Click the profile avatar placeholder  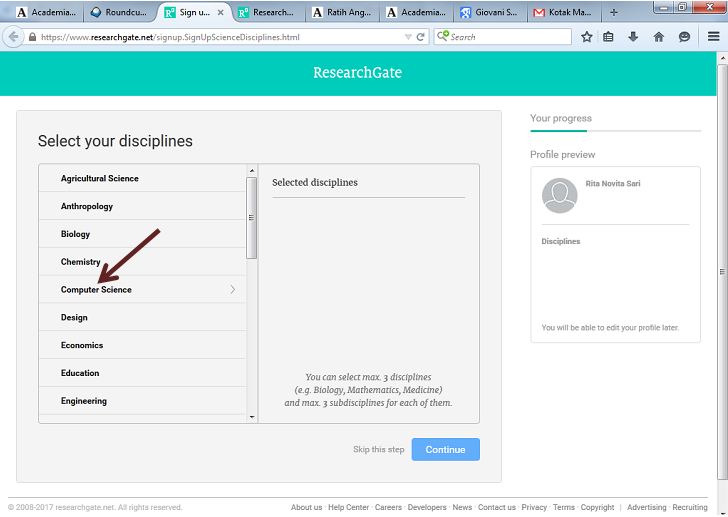(x=559, y=196)
